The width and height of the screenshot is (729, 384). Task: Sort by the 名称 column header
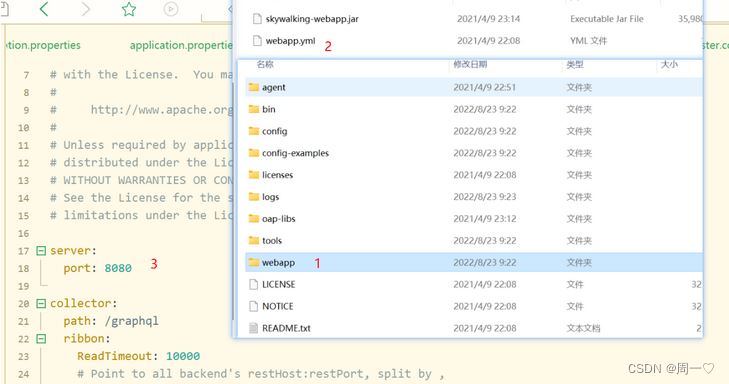point(265,64)
